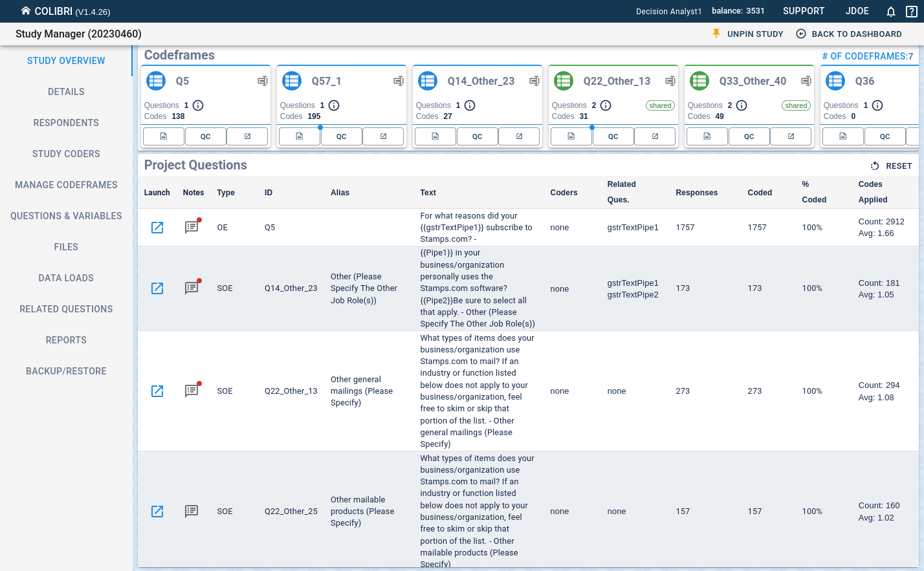
Task: Reset the Project Questions table
Action: (891, 166)
